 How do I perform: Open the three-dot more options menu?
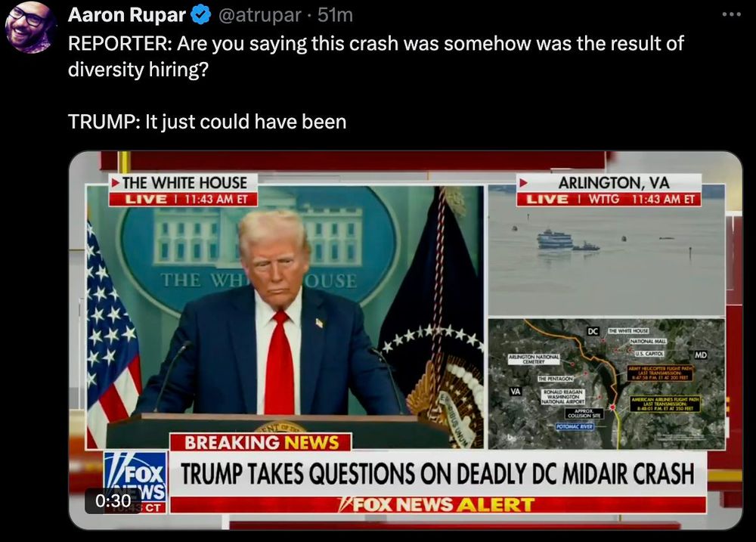tap(731, 14)
